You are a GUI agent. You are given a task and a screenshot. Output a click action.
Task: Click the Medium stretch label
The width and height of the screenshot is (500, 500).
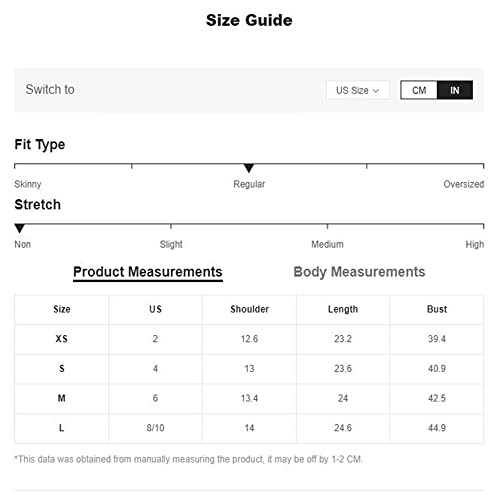[x=327, y=244]
